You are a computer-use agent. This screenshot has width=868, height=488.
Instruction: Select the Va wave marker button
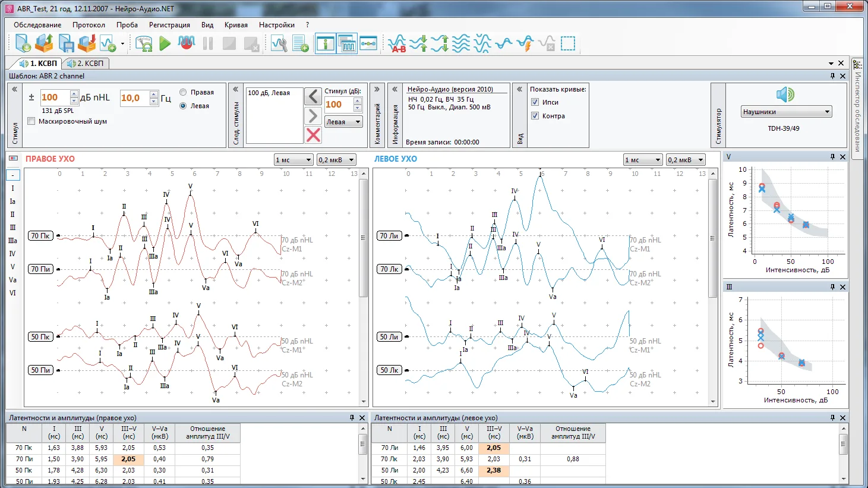coord(12,280)
